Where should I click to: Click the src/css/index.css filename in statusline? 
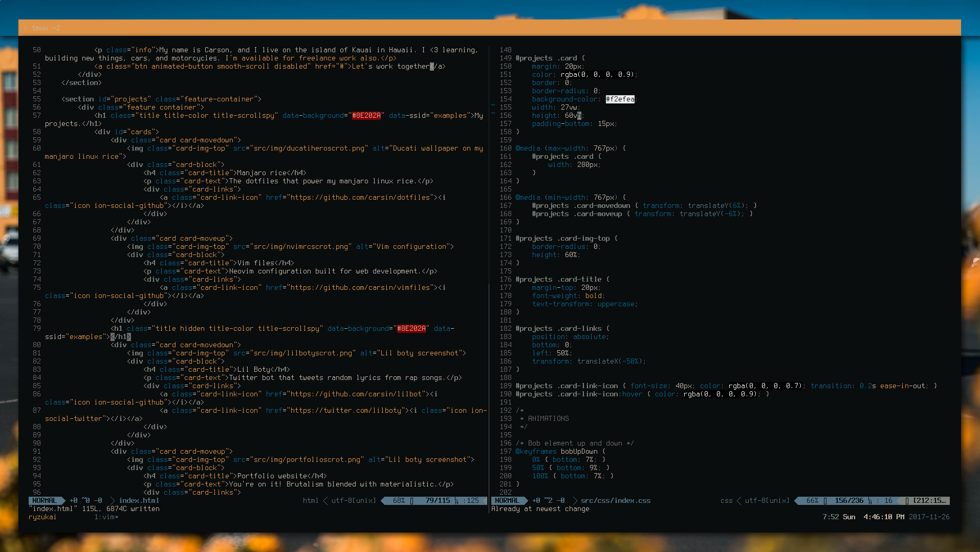tap(616, 500)
